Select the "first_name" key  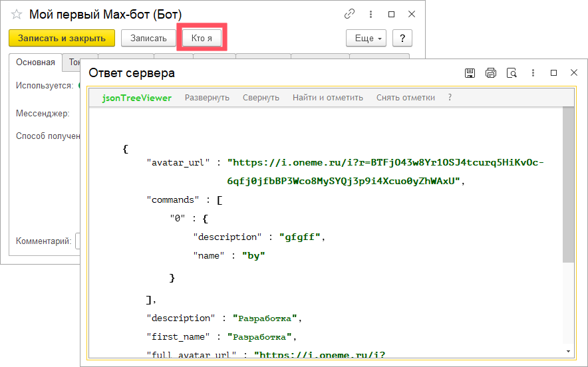[178, 336]
